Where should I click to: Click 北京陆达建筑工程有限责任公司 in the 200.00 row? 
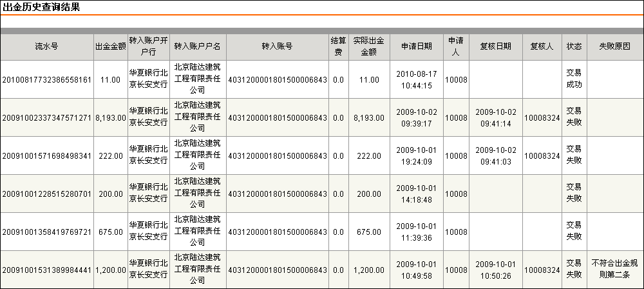tap(198, 193)
